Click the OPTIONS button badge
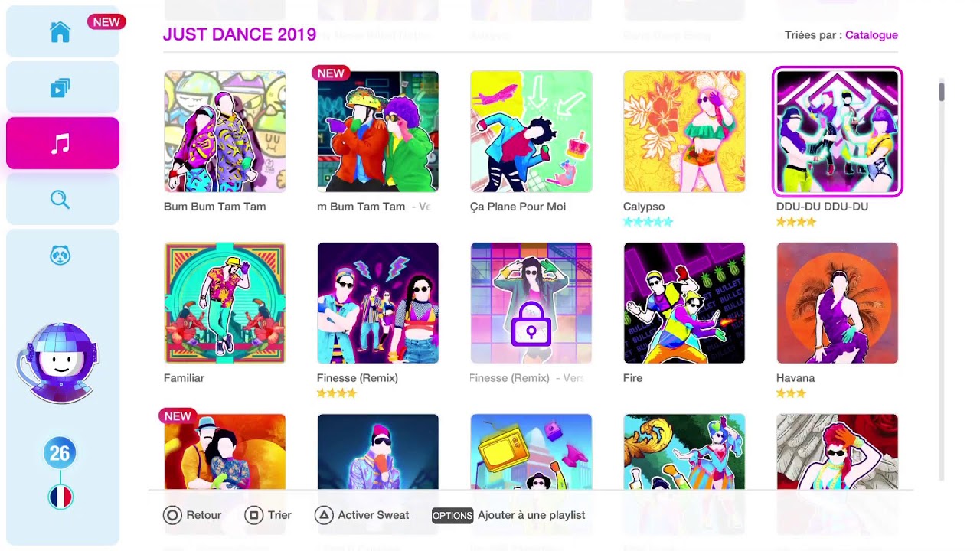The height and width of the screenshot is (551, 980). tap(452, 515)
